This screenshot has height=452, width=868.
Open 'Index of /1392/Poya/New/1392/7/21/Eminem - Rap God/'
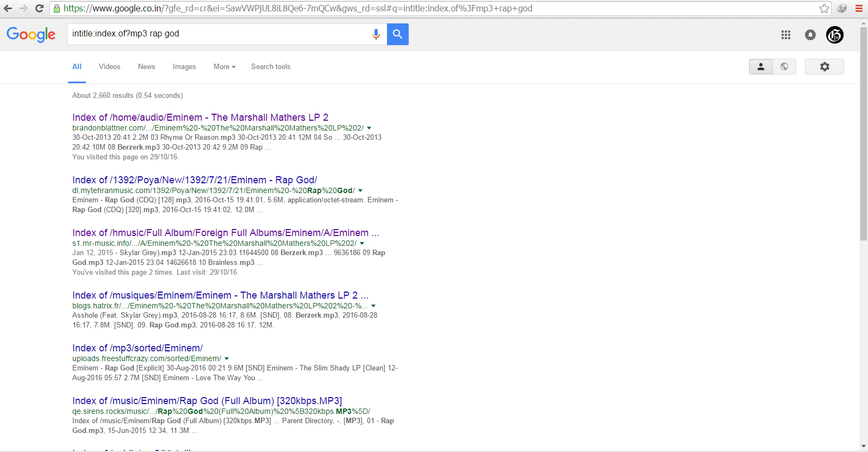point(195,180)
